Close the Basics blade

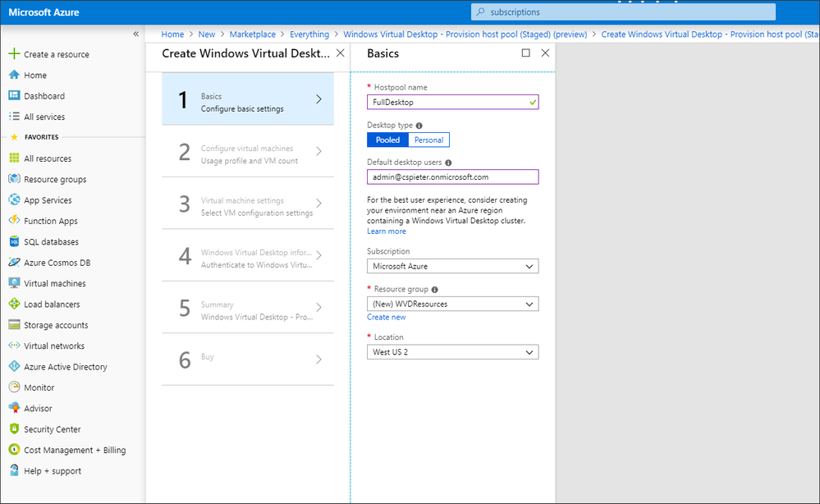click(545, 53)
